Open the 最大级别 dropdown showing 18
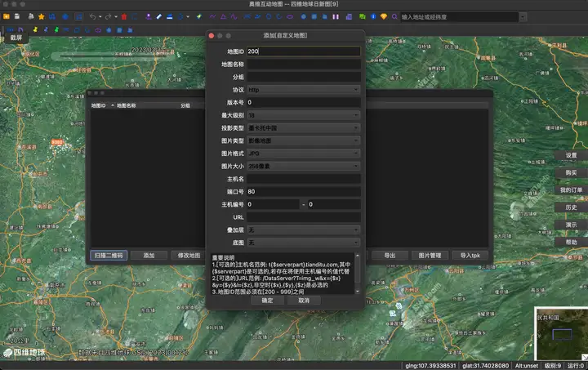588x370 pixels. 303,115
